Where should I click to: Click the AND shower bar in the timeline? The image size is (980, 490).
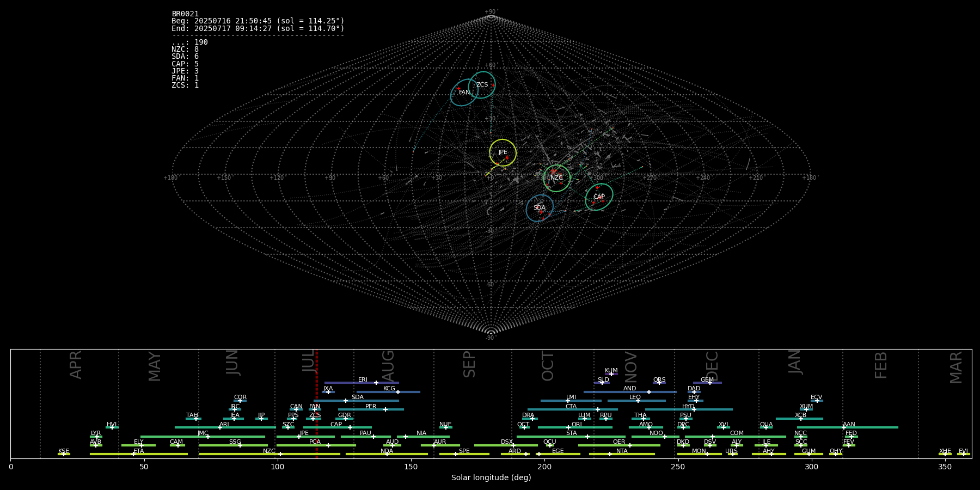(630, 391)
